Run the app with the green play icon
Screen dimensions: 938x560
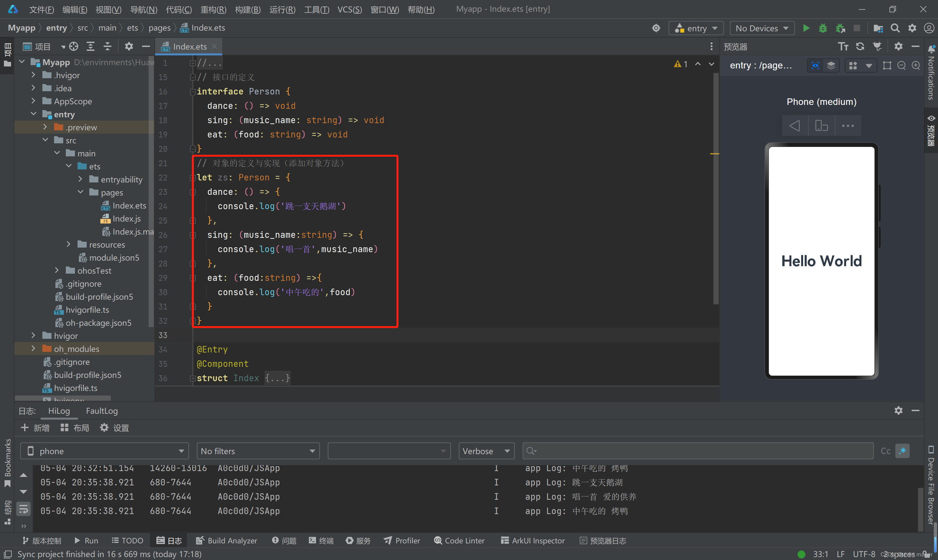[806, 28]
